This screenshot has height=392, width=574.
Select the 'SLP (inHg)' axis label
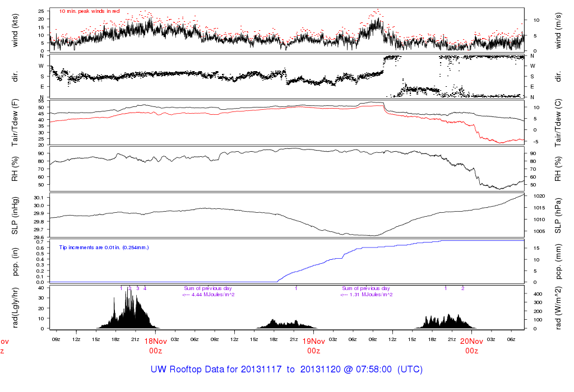pos(15,216)
